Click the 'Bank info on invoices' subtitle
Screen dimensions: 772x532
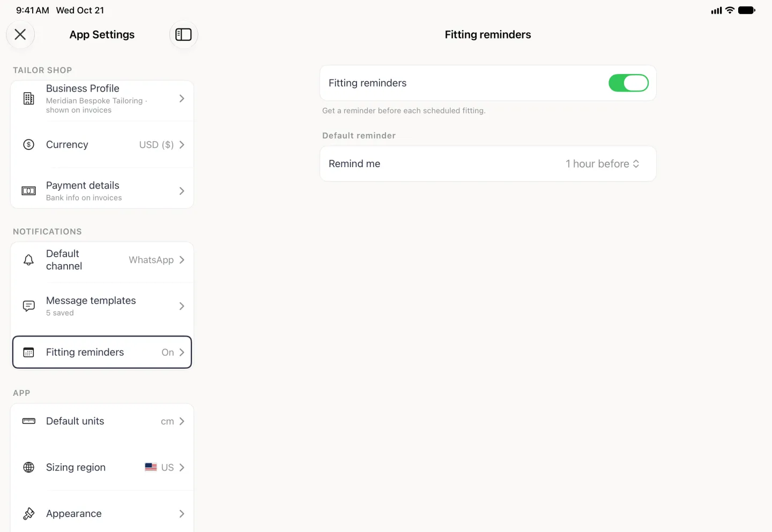click(84, 198)
